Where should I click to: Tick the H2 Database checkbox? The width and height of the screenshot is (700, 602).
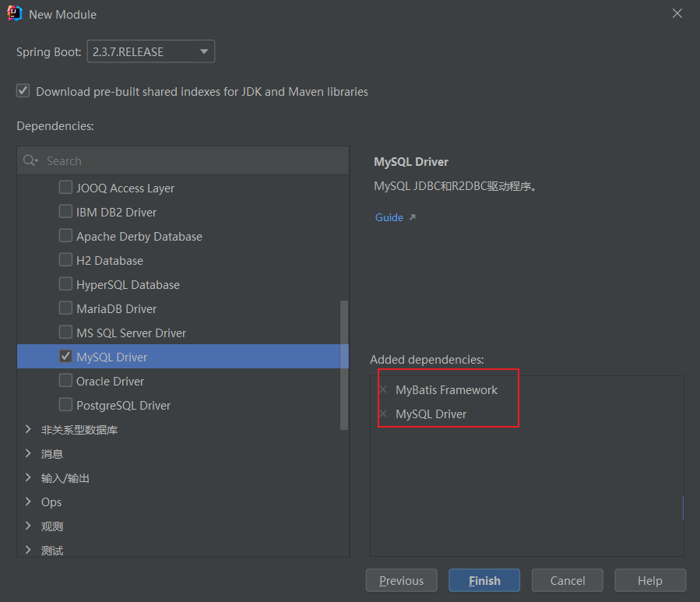click(x=66, y=260)
